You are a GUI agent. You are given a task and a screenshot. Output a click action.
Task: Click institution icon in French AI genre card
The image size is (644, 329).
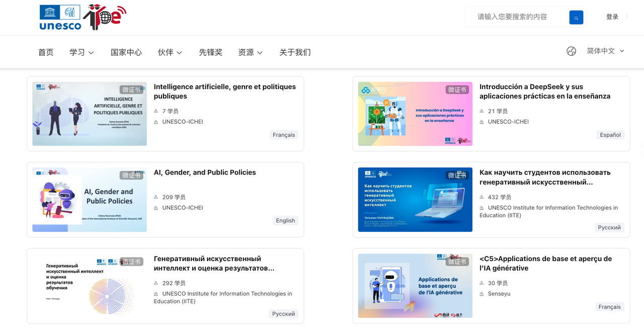(156, 122)
